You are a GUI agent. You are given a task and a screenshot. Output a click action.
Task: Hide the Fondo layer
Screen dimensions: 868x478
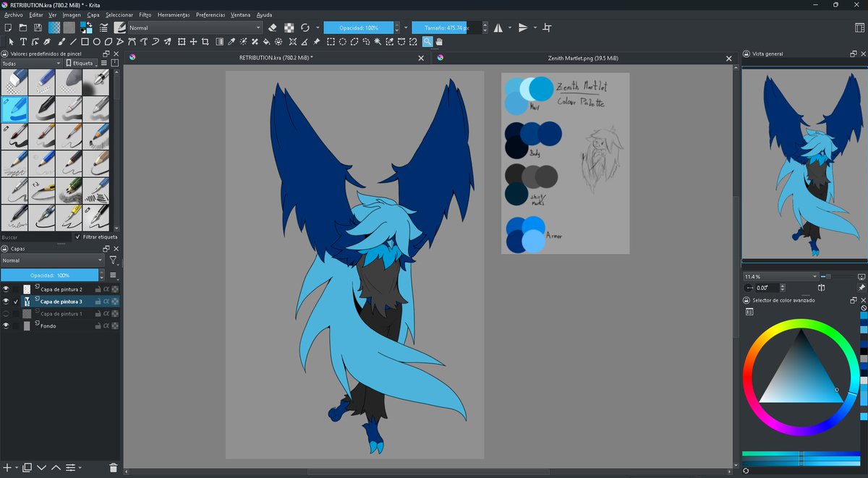pos(6,326)
